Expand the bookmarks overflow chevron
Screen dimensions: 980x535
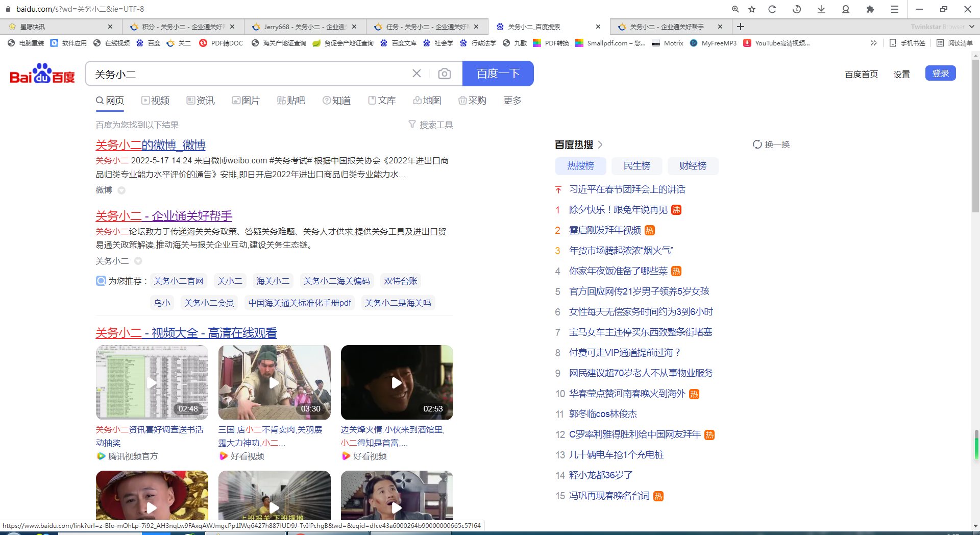tap(873, 43)
